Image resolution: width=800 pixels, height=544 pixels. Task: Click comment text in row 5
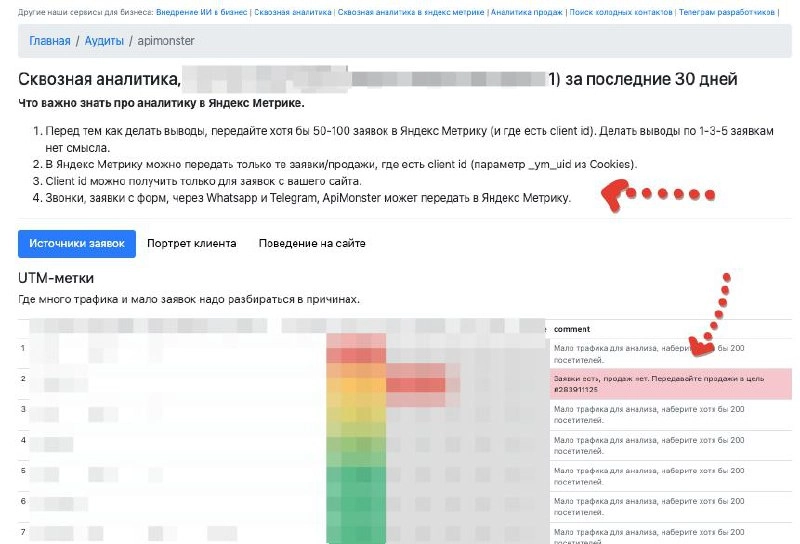(649, 476)
